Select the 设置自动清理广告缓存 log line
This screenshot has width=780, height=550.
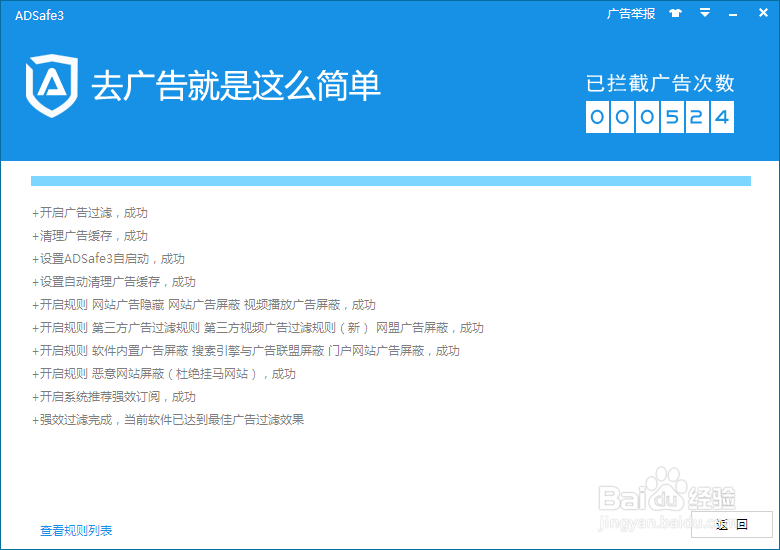(x=114, y=282)
